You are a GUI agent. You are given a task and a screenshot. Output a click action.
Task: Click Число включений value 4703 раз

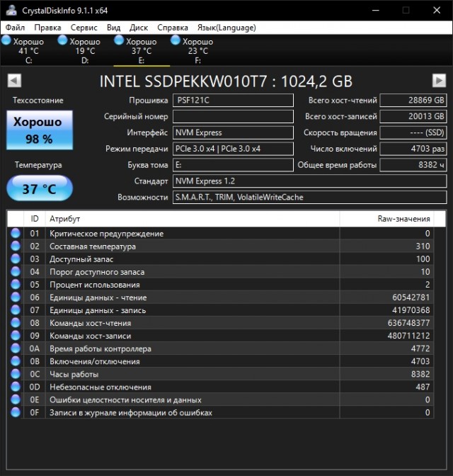(413, 149)
